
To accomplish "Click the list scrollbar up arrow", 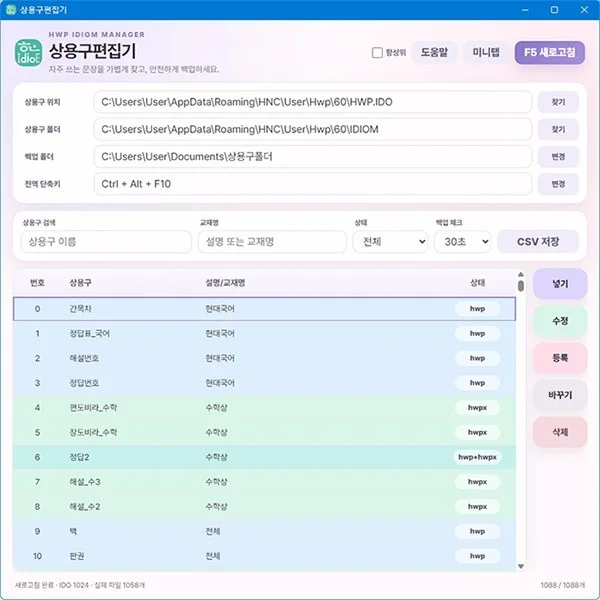I will [x=520, y=274].
